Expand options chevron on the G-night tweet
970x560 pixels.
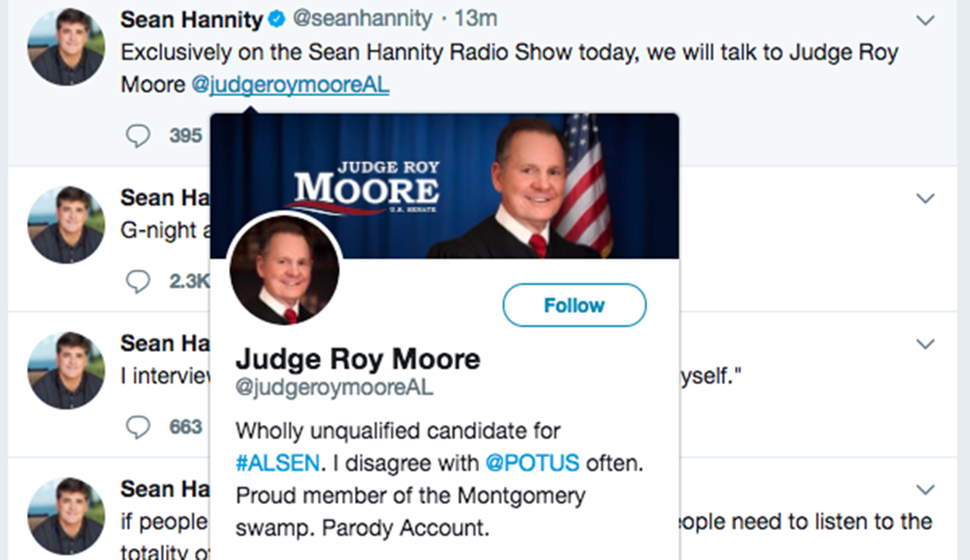pyautogui.click(x=925, y=198)
